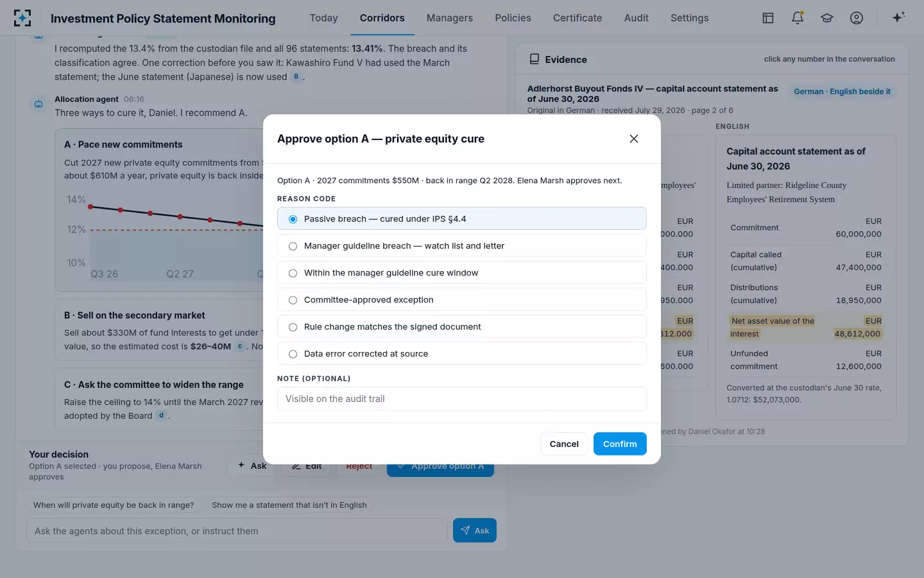Viewport: 924px width, 578px height.
Task: Open the Corridors tab
Action: click(x=382, y=18)
